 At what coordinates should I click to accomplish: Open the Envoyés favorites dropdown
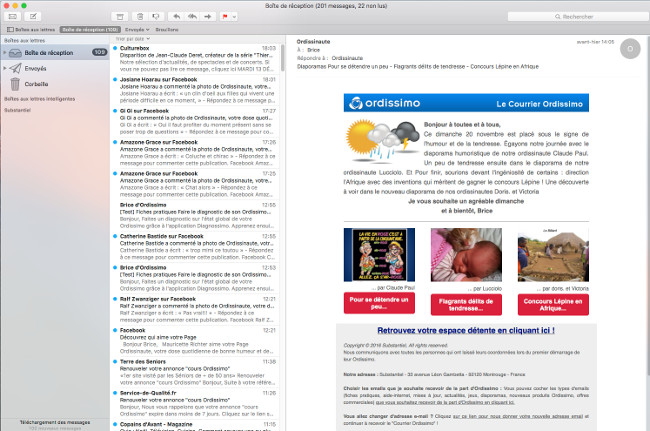click(137, 29)
